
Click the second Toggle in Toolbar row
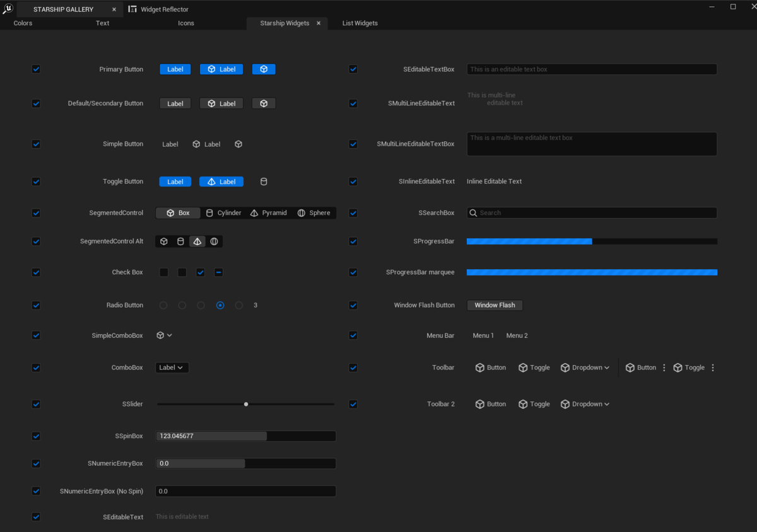click(689, 367)
